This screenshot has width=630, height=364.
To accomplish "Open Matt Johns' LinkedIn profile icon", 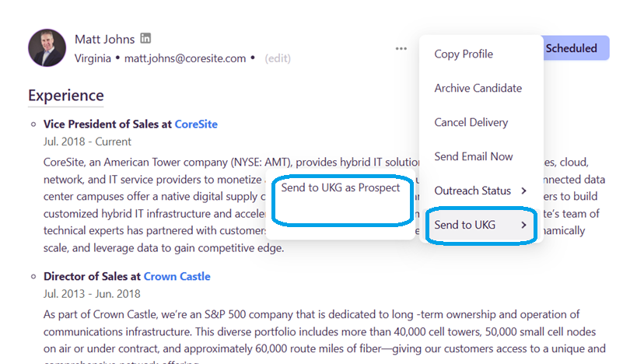I will pos(145,39).
